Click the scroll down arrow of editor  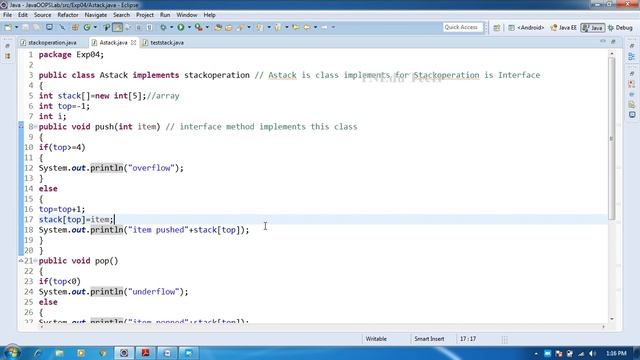[611, 319]
